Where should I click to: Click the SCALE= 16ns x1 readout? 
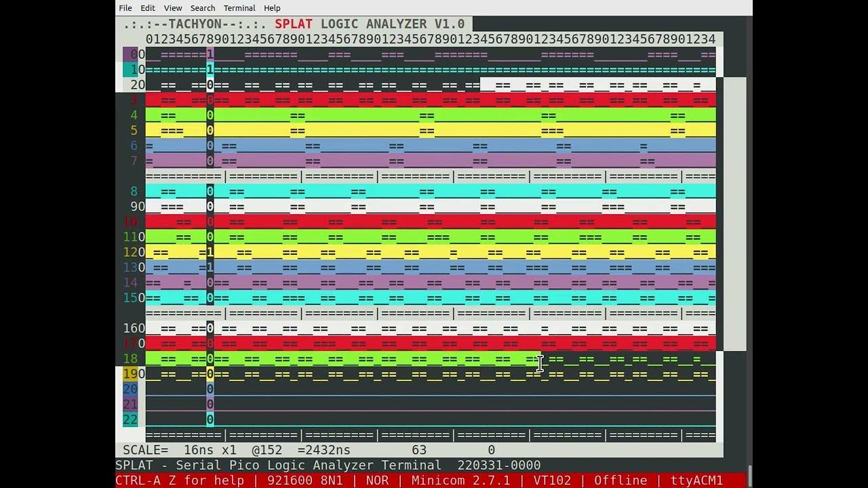(x=180, y=450)
